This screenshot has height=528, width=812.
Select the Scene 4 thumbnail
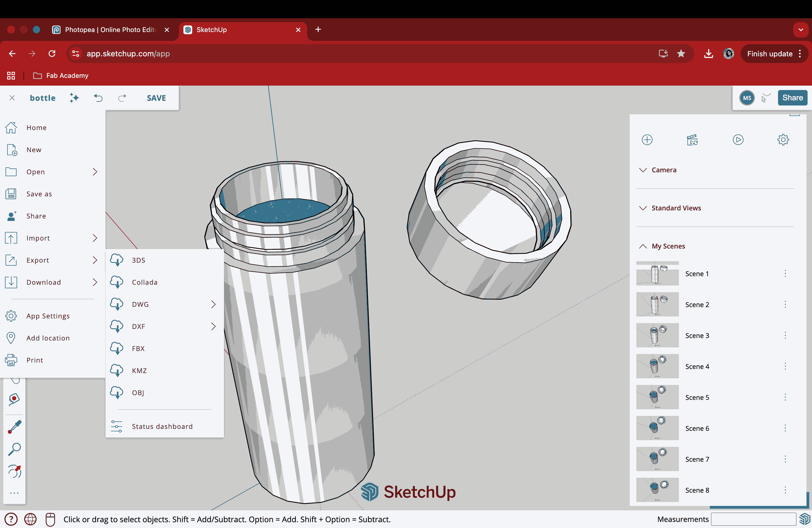click(657, 366)
